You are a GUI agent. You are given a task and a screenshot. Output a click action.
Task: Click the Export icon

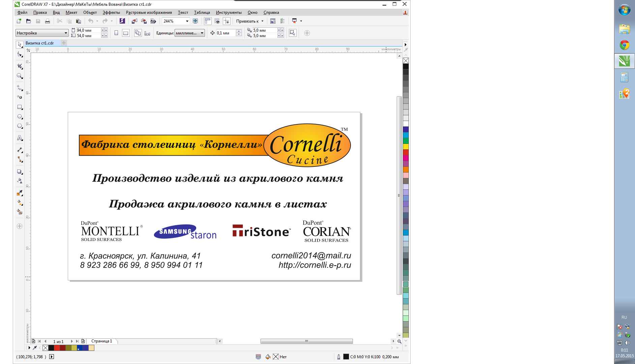[144, 21]
